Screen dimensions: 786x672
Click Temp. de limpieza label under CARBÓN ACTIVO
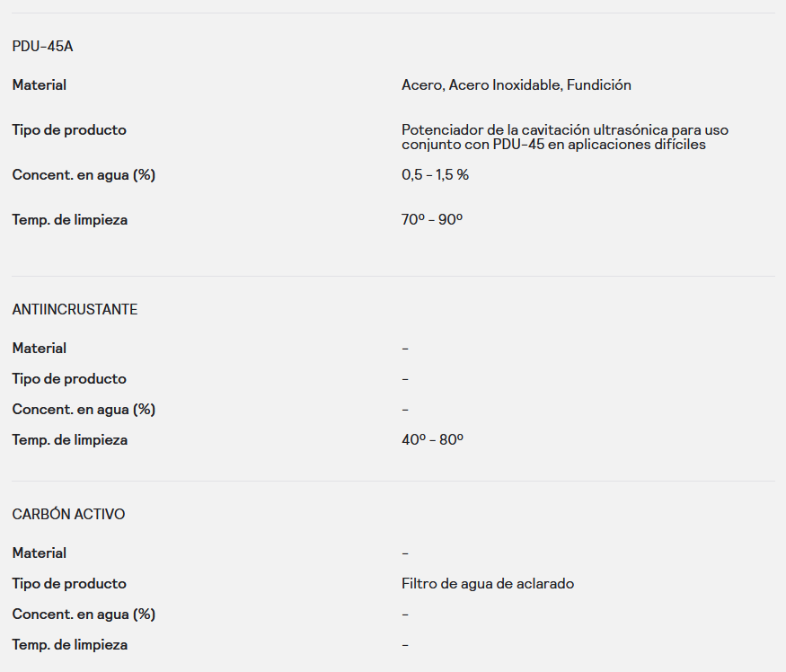click(70, 645)
